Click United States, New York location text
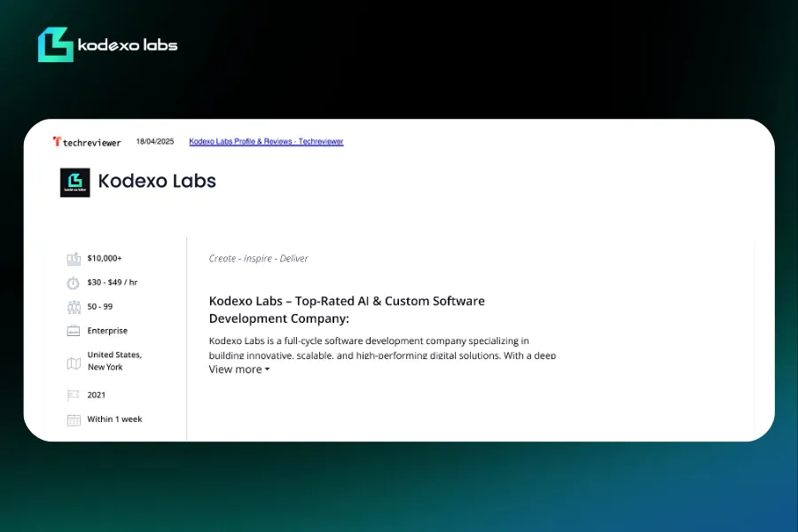Screen dimensions: 798x532 [114, 361]
